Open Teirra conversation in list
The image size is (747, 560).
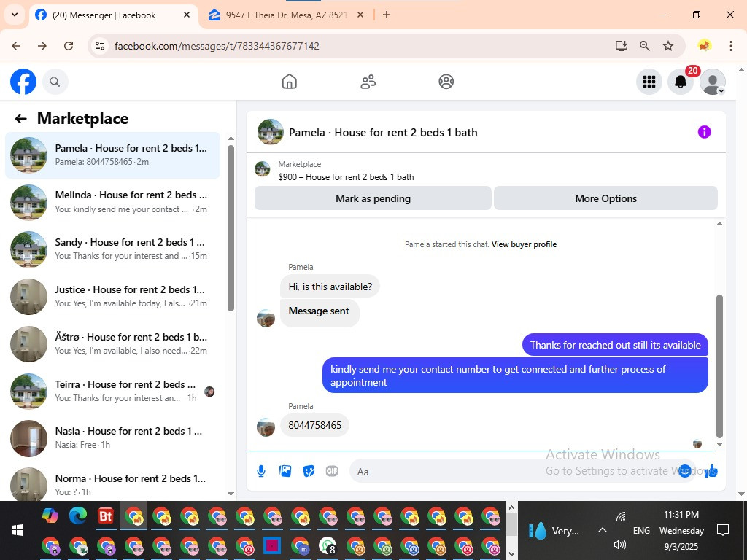[x=113, y=391]
